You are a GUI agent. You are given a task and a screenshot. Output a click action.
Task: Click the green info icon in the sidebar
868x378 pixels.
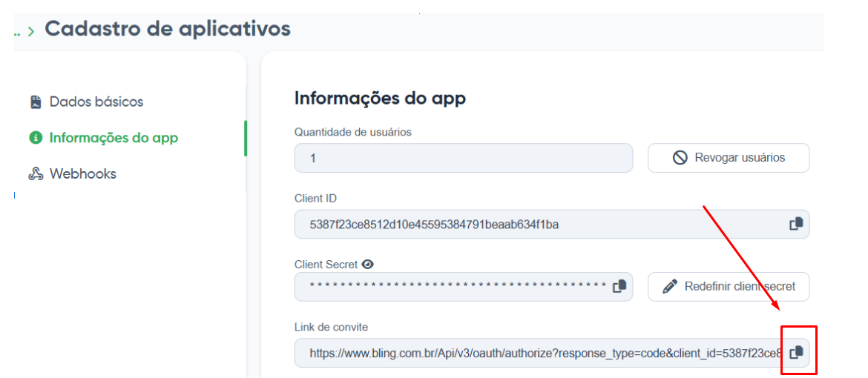coord(36,138)
